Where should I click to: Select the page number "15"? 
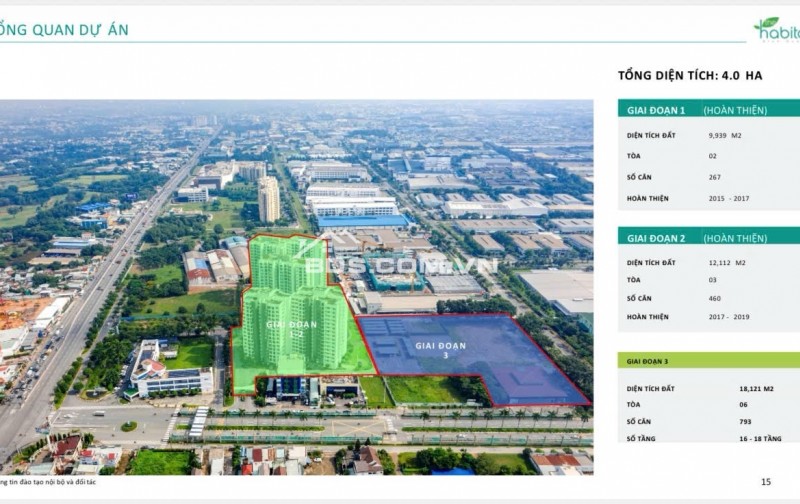click(x=765, y=482)
